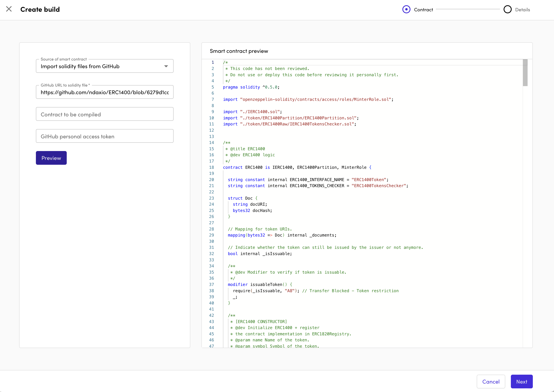Click 'This code has not been reviewed.' comment
The height and width of the screenshot is (392, 554).
coord(267,69)
